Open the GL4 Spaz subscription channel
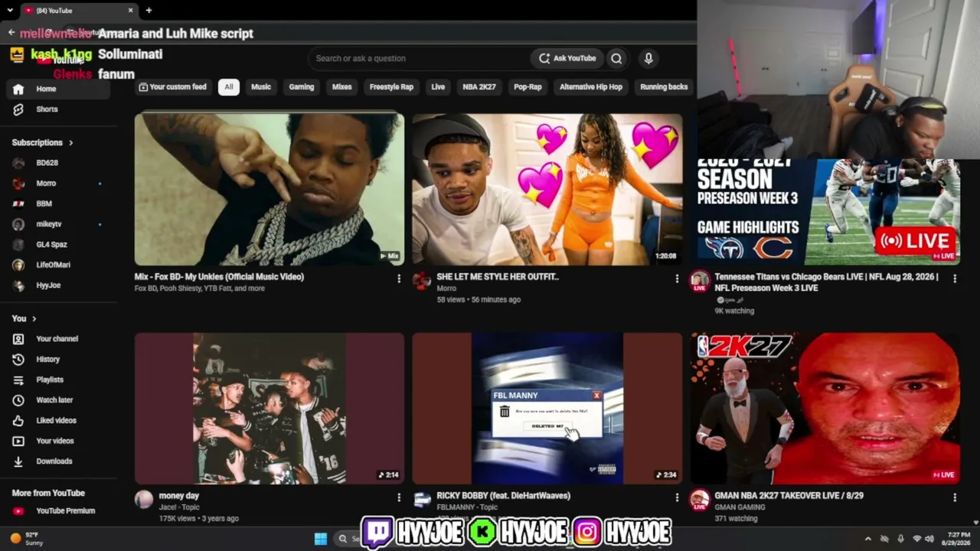Viewport: 980px width, 551px height. (x=57, y=245)
